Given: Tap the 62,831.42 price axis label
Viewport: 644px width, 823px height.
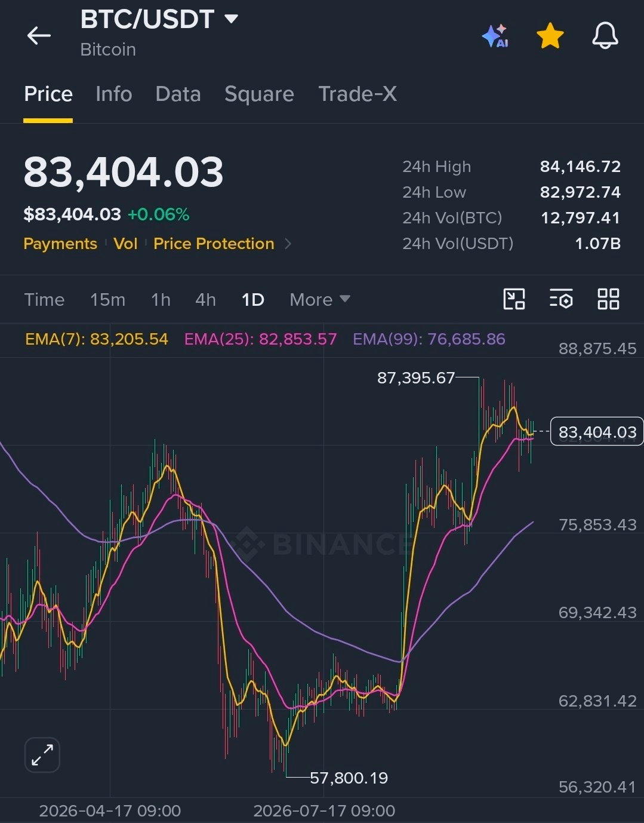Looking at the screenshot, I should pos(597,701).
